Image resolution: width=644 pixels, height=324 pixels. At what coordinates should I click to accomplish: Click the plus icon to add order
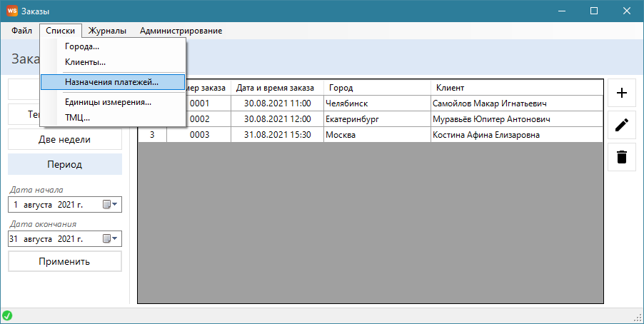click(x=621, y=93)
